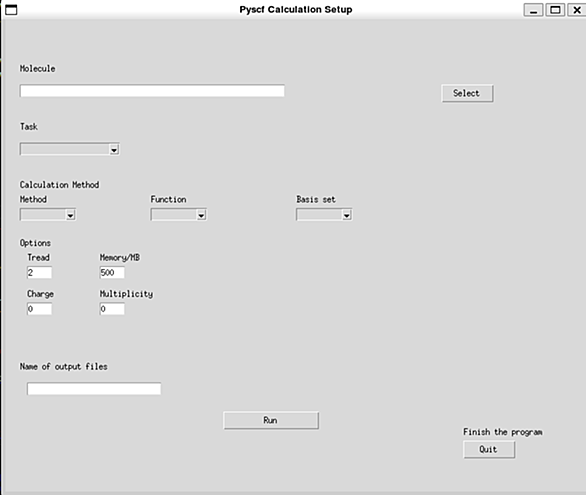The image size is (586, 495).
Task: Click the Molecule file path input field
Action: click(x=152, y=91)
